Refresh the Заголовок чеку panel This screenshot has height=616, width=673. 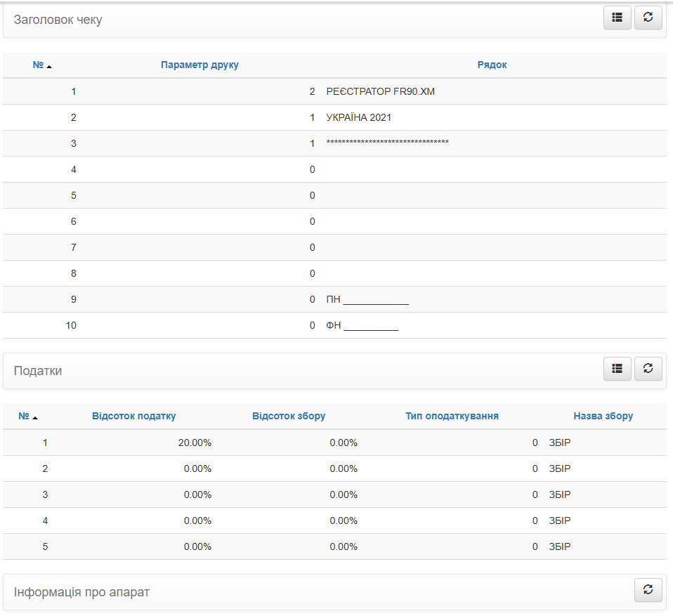648,18
